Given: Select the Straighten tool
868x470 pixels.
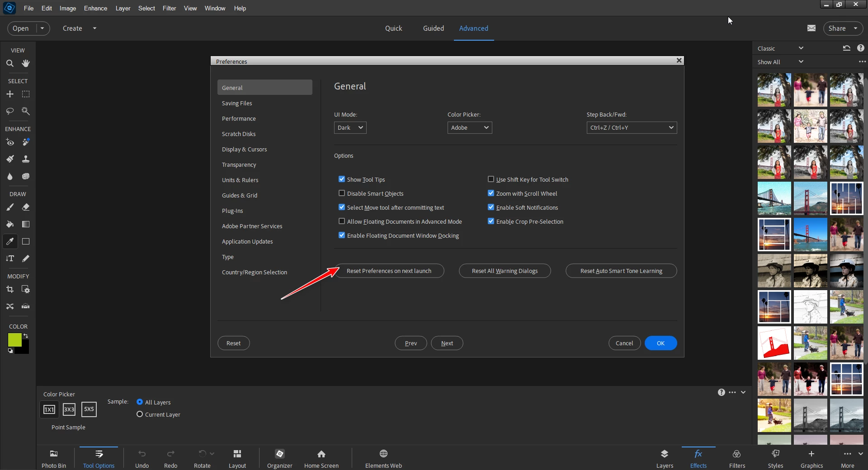Looking at the screenshot, I should 26,306.
